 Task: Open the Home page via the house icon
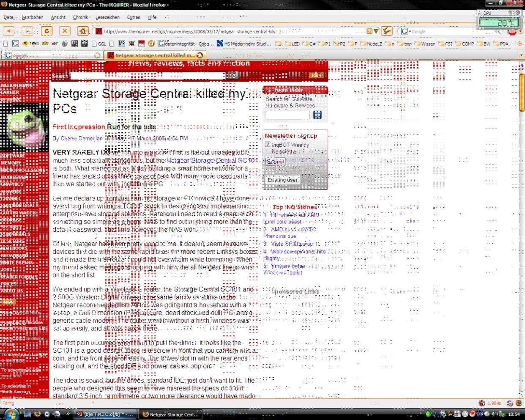[83, 31]
